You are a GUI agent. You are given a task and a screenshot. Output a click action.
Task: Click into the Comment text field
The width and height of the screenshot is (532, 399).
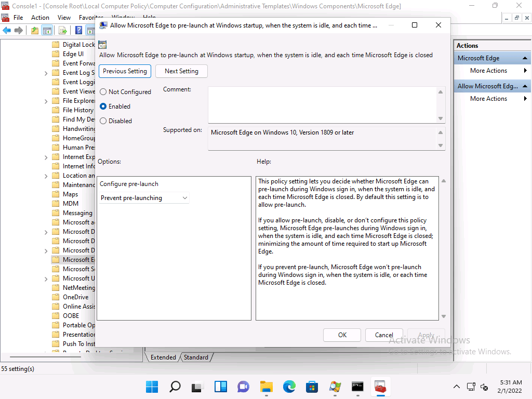click(x=322, y=104)
